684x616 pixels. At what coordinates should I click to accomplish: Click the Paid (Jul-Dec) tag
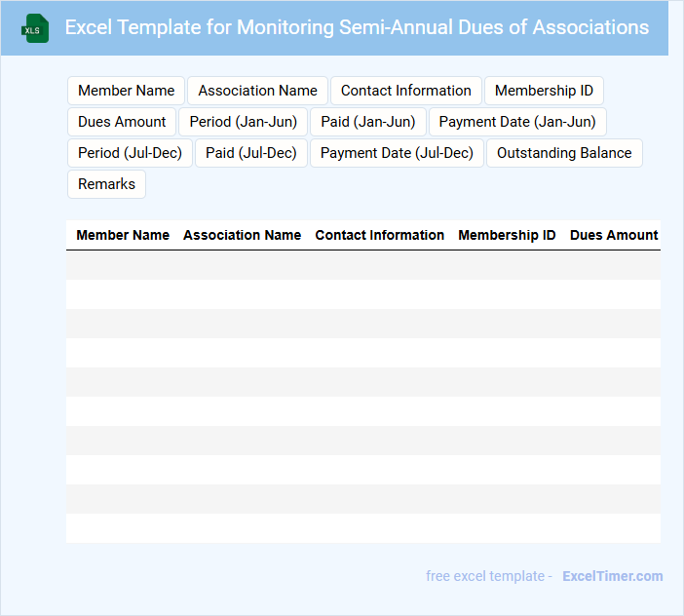(x=251, y=153)
